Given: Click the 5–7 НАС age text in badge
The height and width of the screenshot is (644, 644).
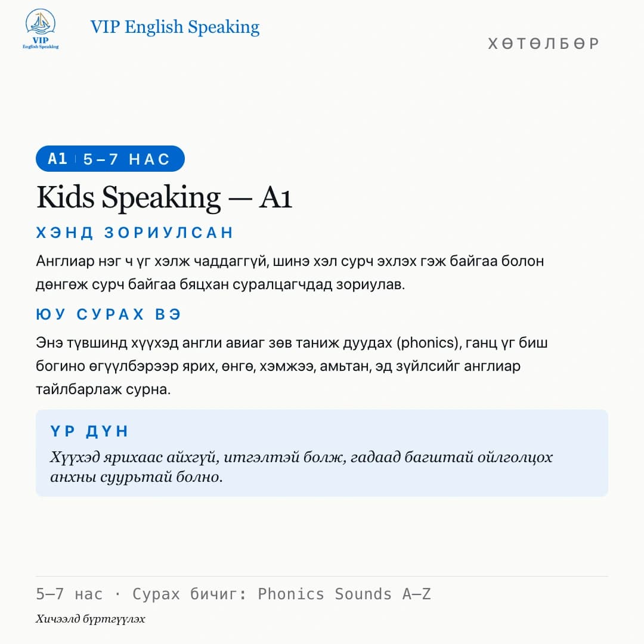Looking at the screenshot, I should pos(126,159).
